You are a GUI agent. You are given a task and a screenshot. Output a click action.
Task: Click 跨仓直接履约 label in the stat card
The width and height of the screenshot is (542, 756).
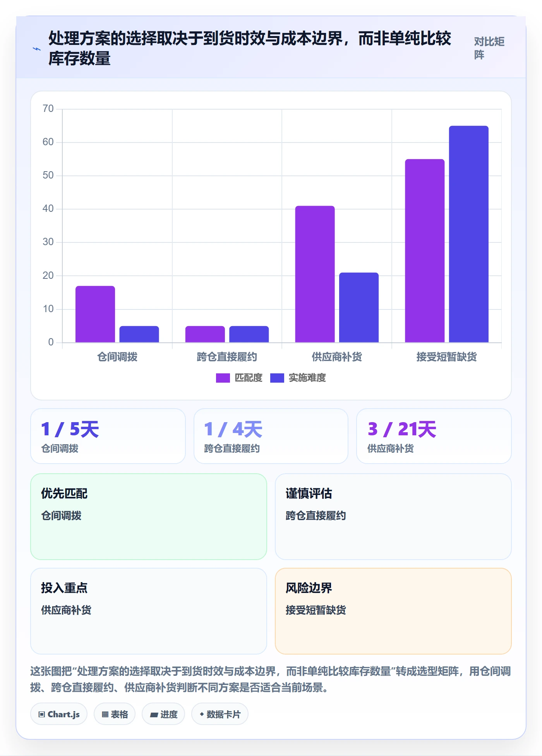[x=232, y=448]
